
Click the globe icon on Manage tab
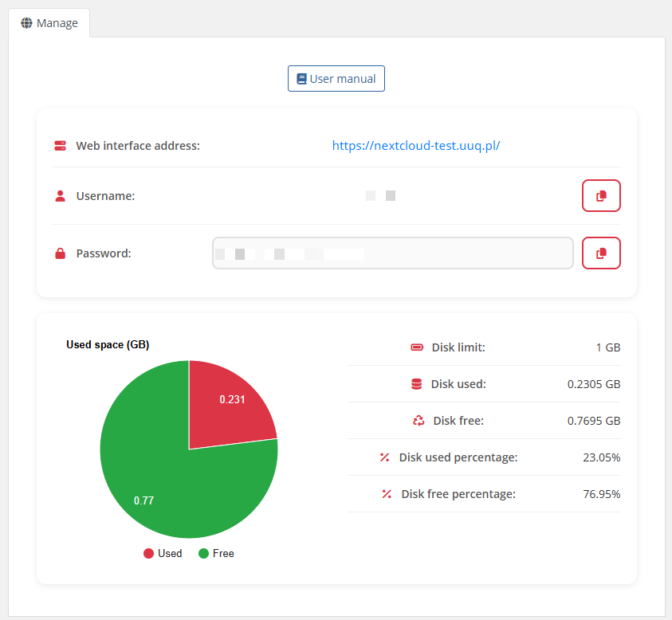point(26,23)
